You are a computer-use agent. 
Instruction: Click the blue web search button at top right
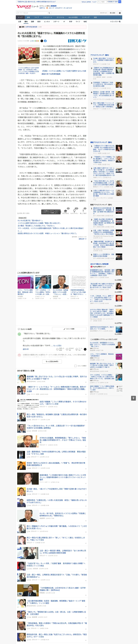(120, 2)
